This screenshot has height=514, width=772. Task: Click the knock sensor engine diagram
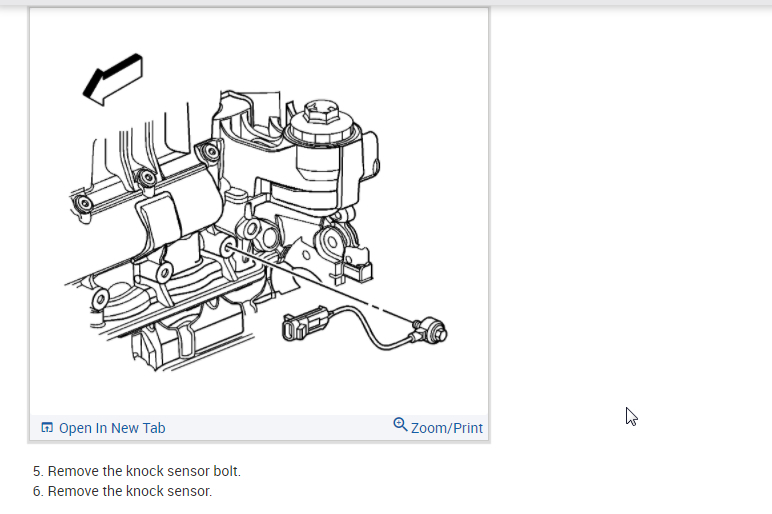[x=259, y=213]
